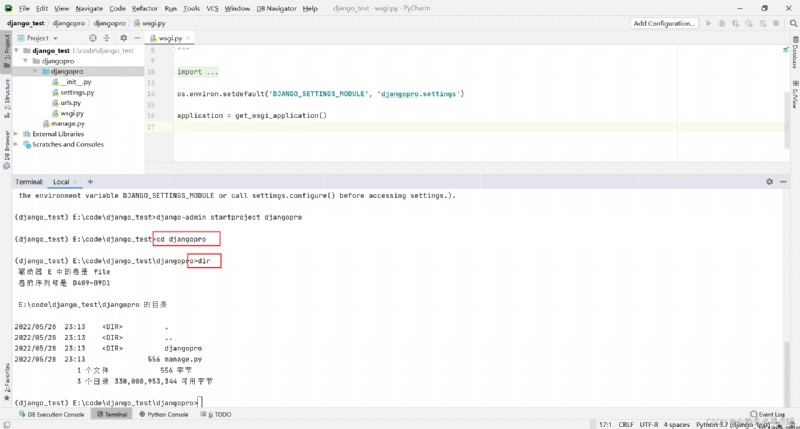Collapse the outer djangopro folder
Viewport: 800px width, 429px height.
click(x=26, y=61)
